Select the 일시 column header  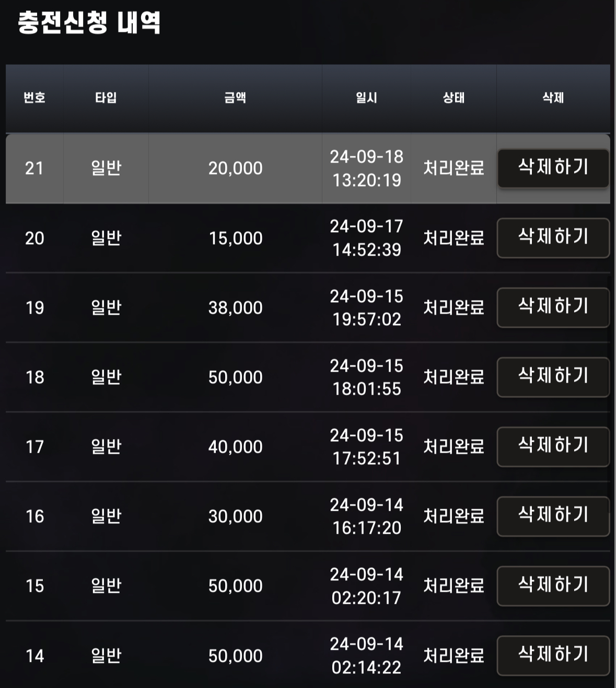[x=366, y=98]
